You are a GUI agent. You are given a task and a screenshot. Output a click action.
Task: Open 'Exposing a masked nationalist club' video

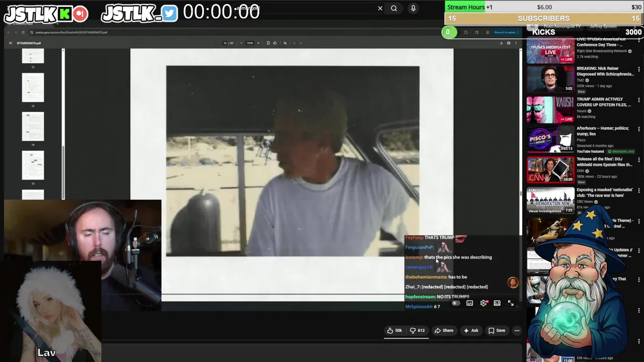[x=604, y=193]
